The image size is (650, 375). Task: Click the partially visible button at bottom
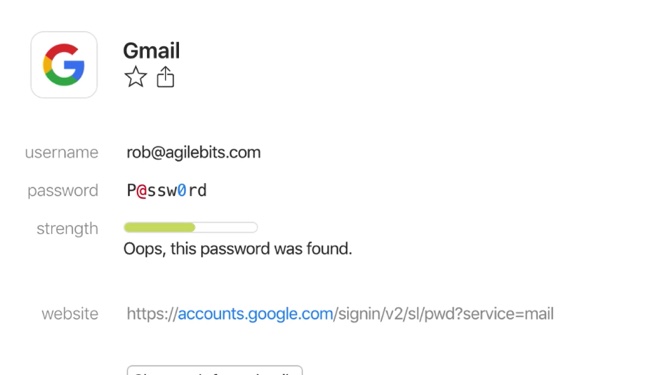pyautogui.click(x=215, y=370)
